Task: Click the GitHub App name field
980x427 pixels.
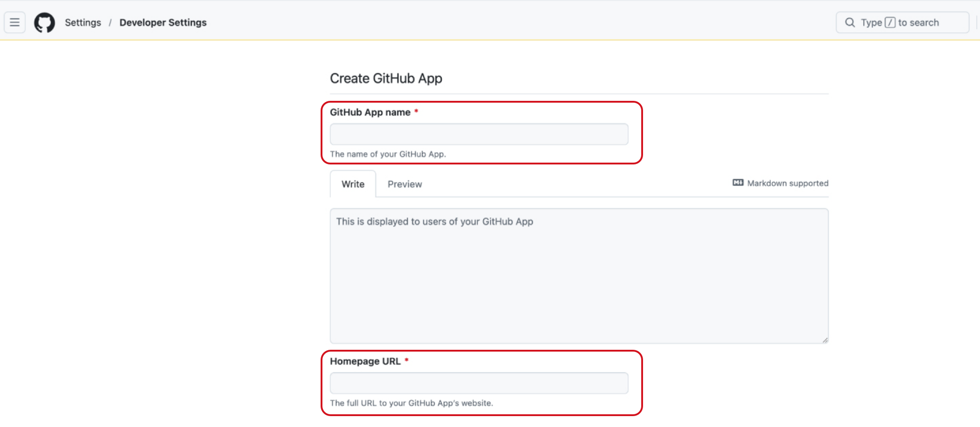Action: 479,134
